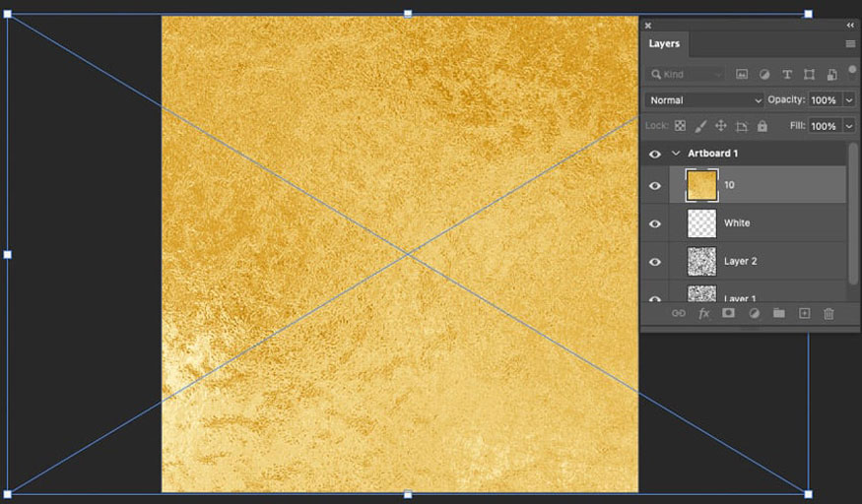Select the gold thumbnail of layer 10
This screenshot has width=862, height=504.
tap(702, 185)
